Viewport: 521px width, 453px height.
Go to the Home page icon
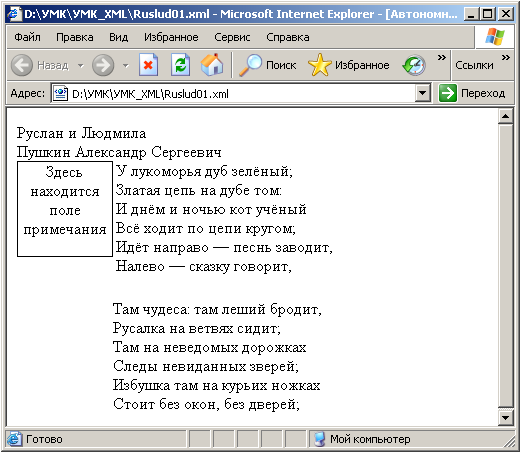[212, 65]
